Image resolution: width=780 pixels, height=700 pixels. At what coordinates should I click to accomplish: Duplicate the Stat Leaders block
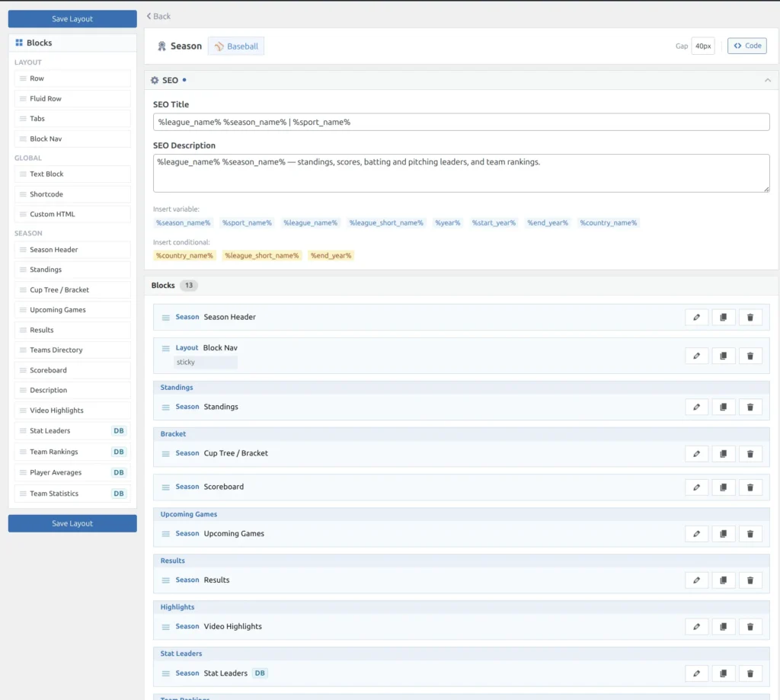coord(724,673)
